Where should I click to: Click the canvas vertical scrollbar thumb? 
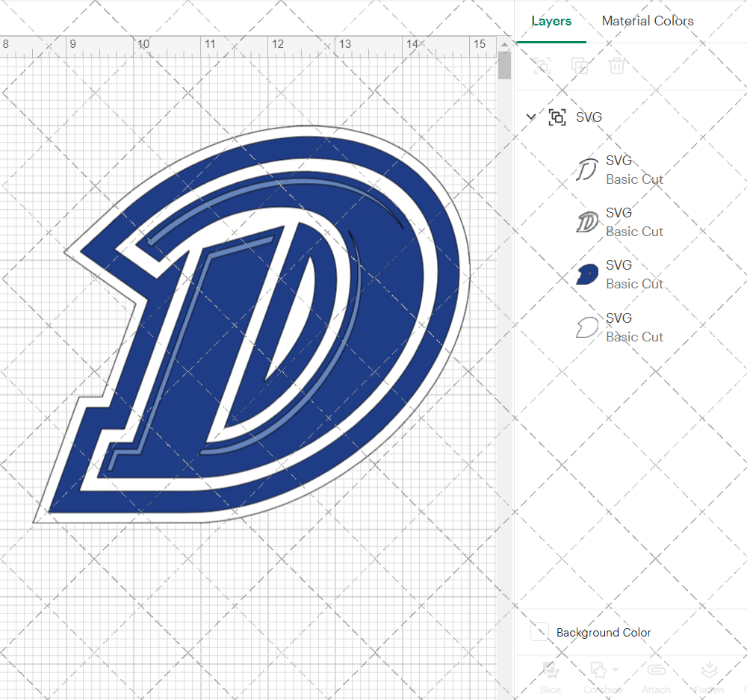504,65
